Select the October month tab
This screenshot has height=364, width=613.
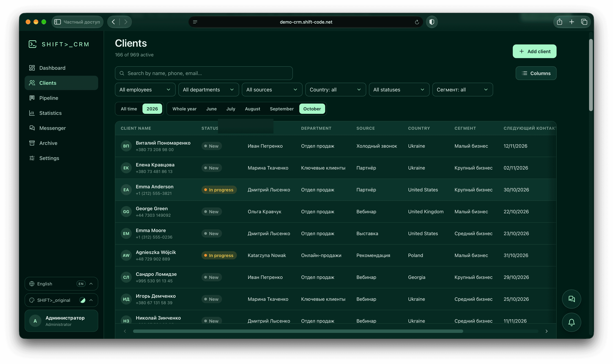312,109
